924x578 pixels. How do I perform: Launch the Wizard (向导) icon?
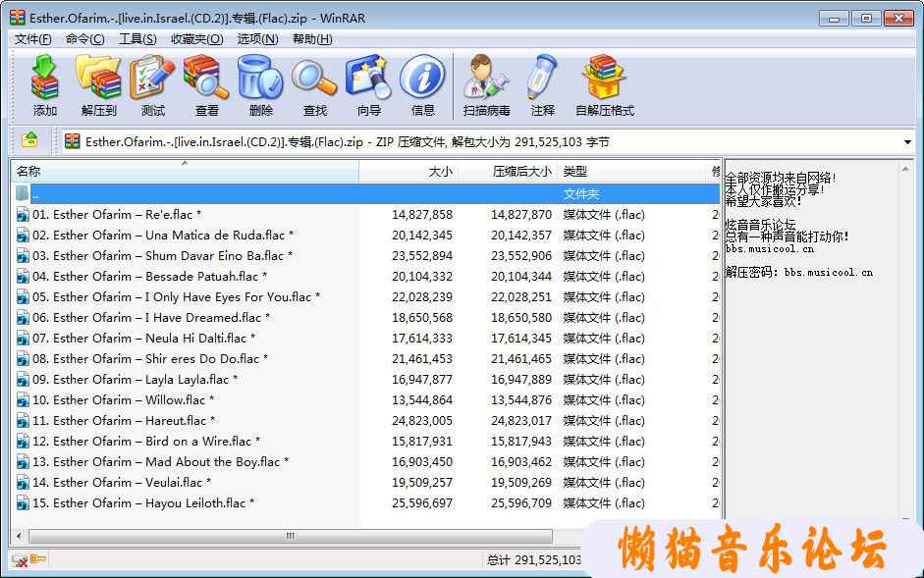[x=369, y=85]
